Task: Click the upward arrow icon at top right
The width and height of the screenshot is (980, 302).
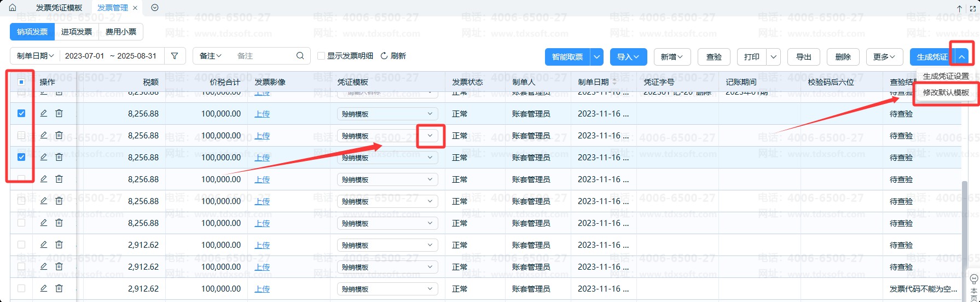Action: (959, 8)
